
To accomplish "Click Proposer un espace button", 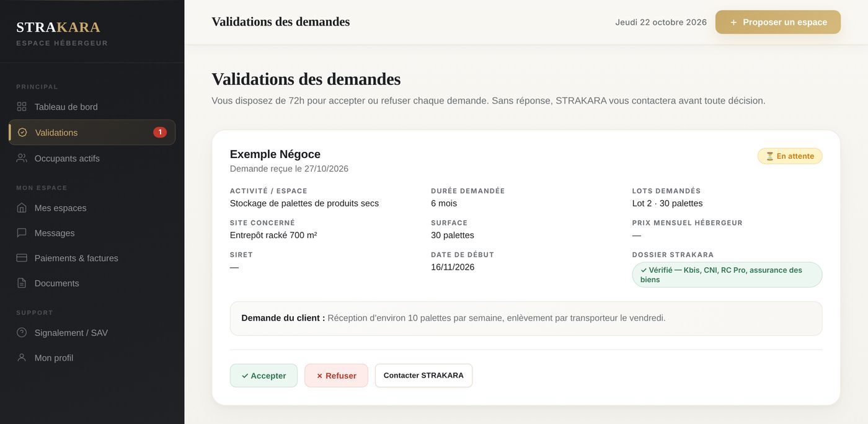I will coord(778,22).
